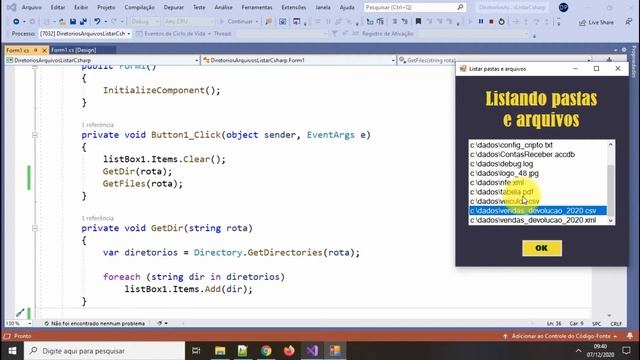640x360 pixels.
Task: Select c:\dados\debug.log in the list
Action: (x=538, y=164)
